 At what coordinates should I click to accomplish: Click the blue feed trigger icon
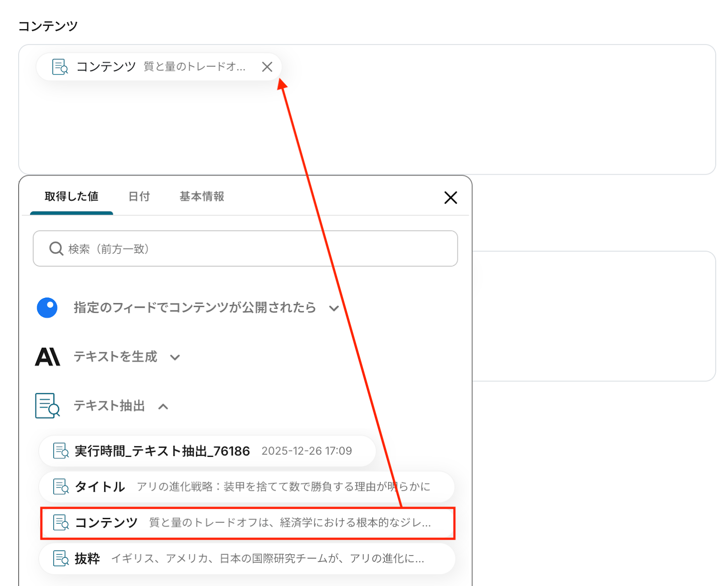[x=47, y=308]
